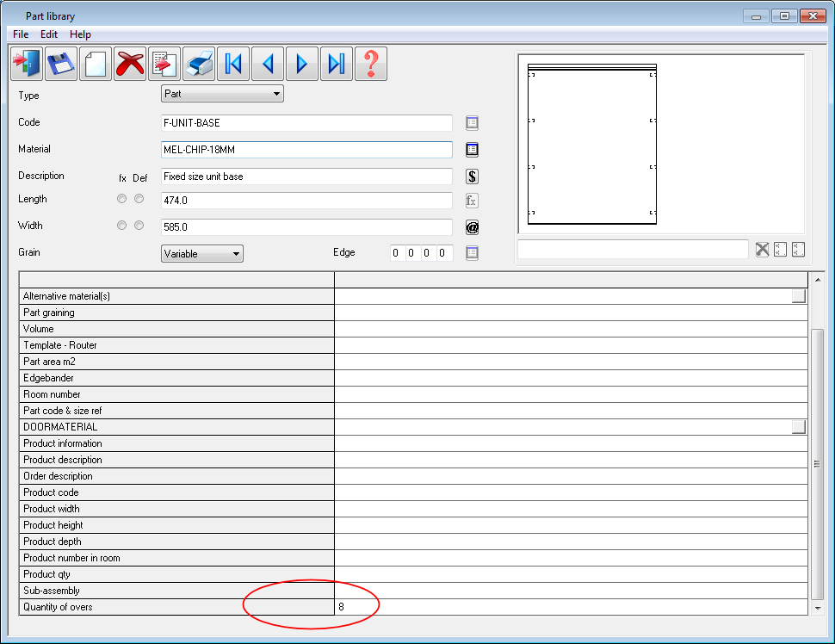Viewport: 835px width, 644px height.
Task: Click the middle drawing view icon
Action: click(780, 250)
